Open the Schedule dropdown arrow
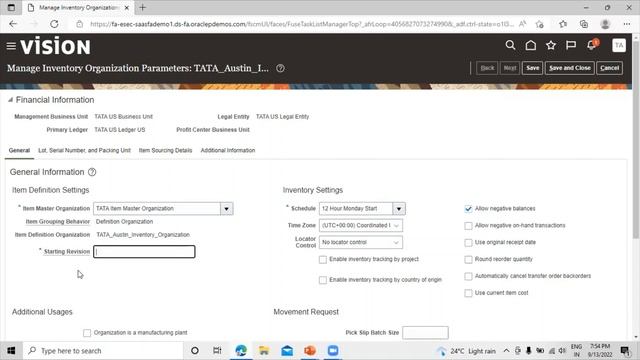 tap(399, 209)
